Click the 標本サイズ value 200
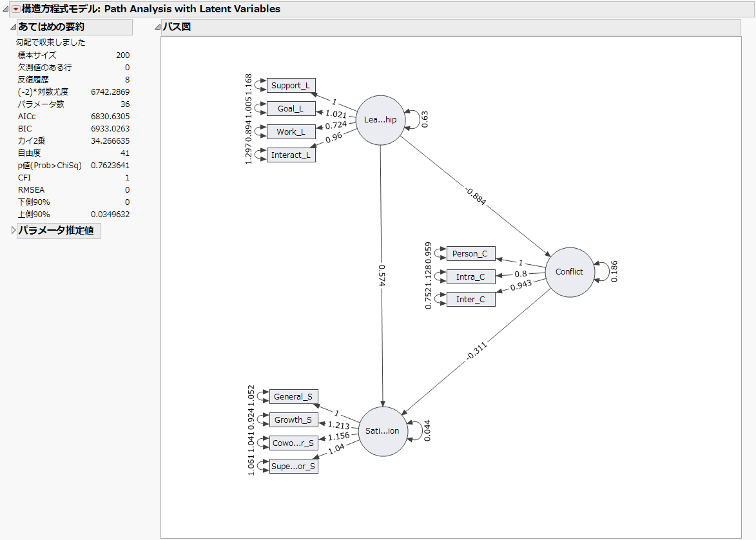The image size is (756, 540). 123,55
